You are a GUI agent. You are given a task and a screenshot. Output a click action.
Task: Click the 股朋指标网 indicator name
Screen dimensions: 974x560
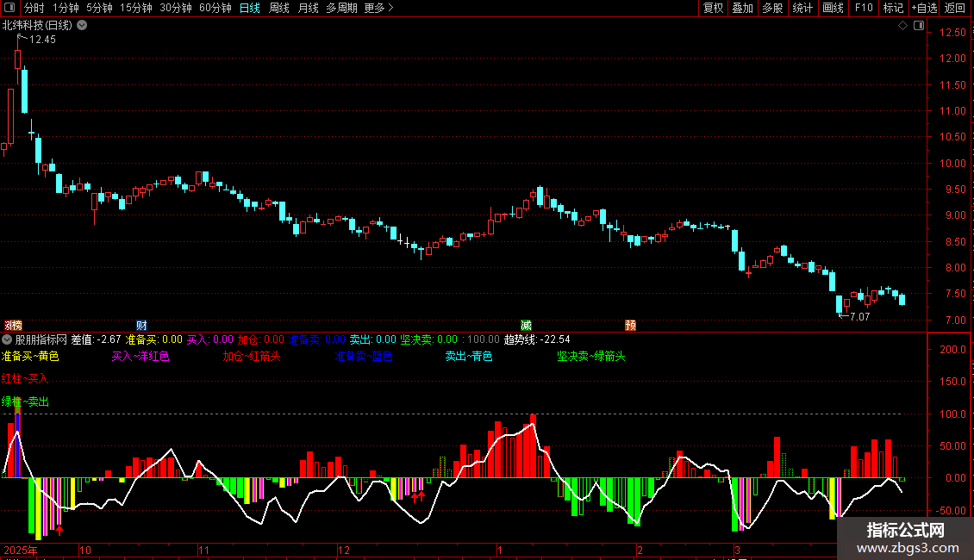coord(41,339)
